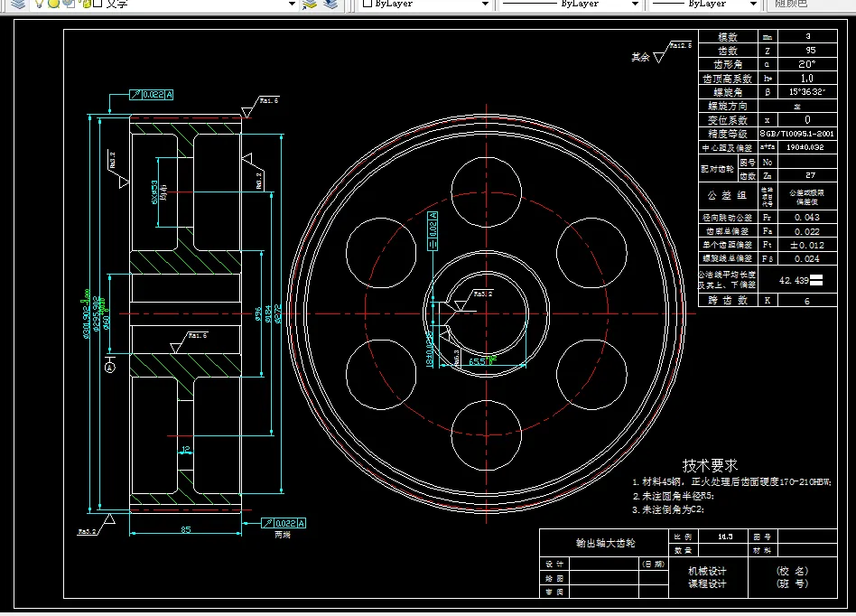Select mating gear tooth count 27

click(811, 175)
